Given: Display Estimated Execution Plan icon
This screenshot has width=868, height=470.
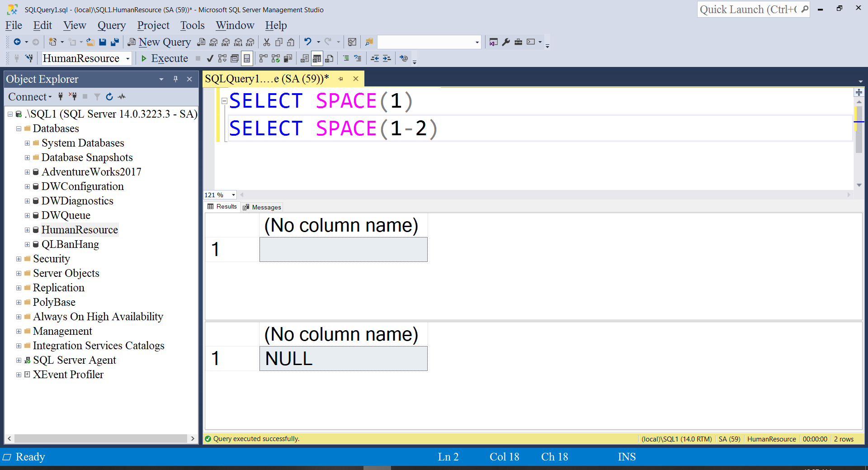Looking at the screenshot, I should click(x=222, y=58).
